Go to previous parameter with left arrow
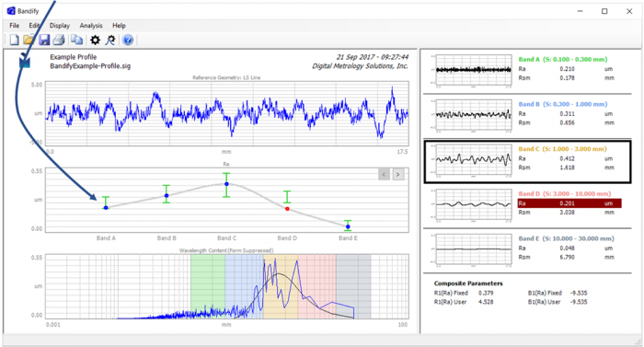Screen dimensions: 644x347 point(384,174)
